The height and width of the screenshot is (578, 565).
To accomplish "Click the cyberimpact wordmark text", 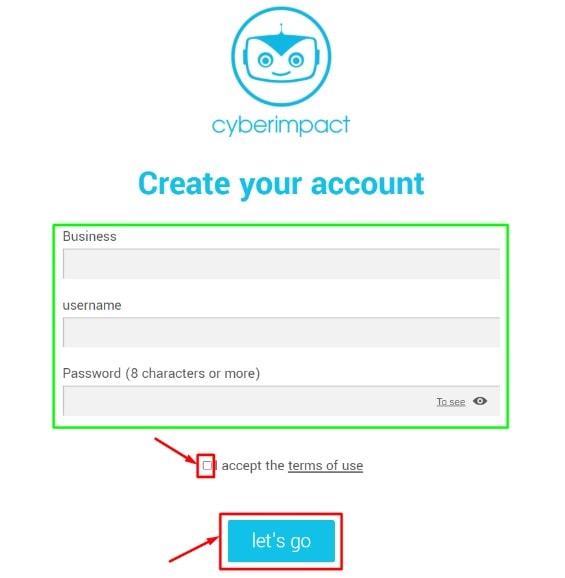I will 281,125.
